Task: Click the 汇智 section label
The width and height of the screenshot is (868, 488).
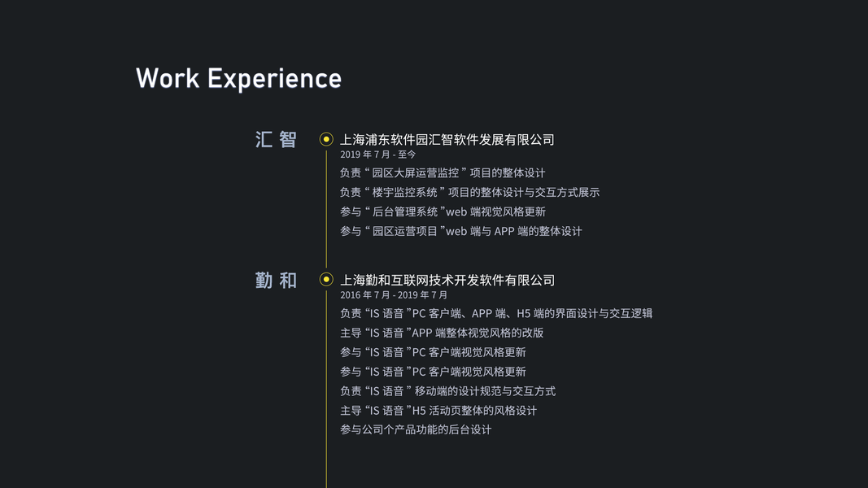Action: [x=277, y=140]
